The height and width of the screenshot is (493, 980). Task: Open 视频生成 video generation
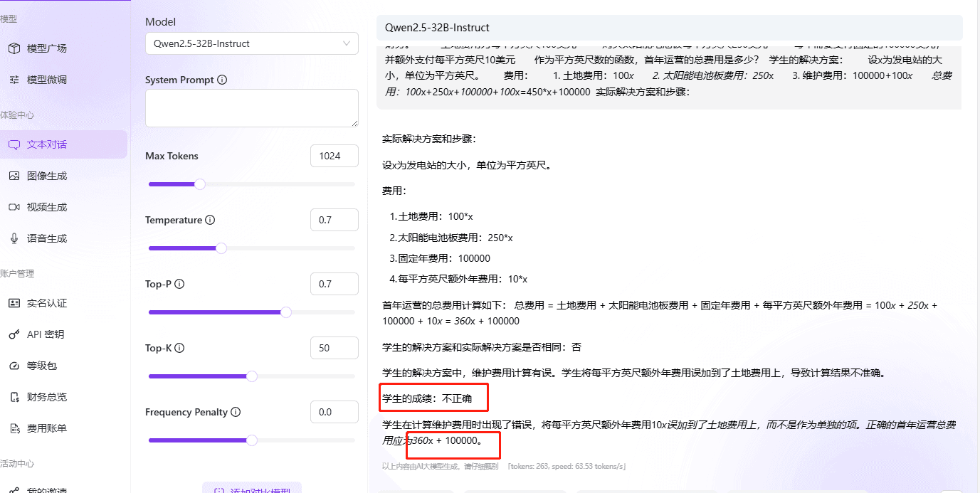14,206
